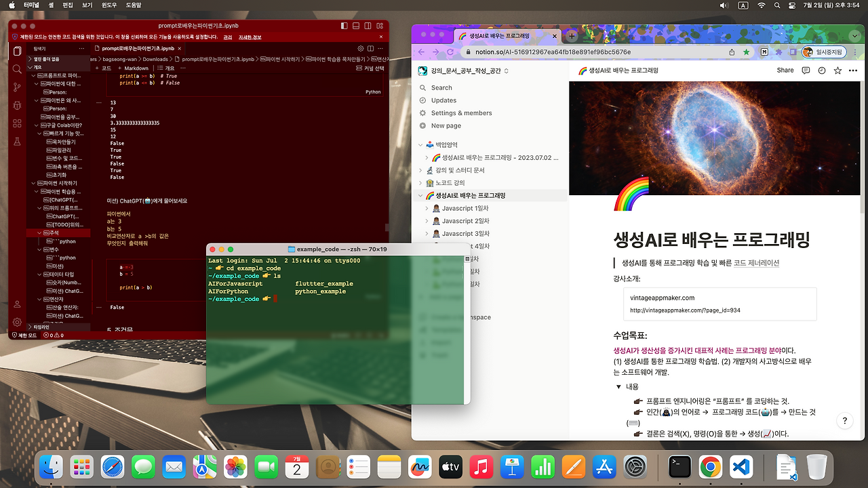Open the Testing beaker view in VS Code

coord(17,142)
